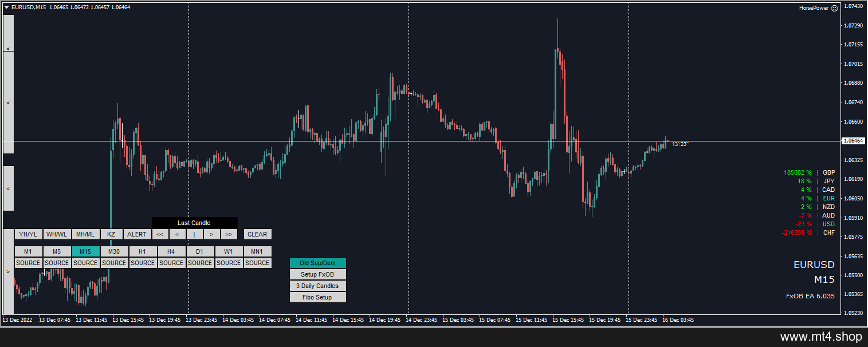Image resolution: width=868 pixels, height=347 pixels.
Task: Click the | last candle marker button
Action: point(195,234)
